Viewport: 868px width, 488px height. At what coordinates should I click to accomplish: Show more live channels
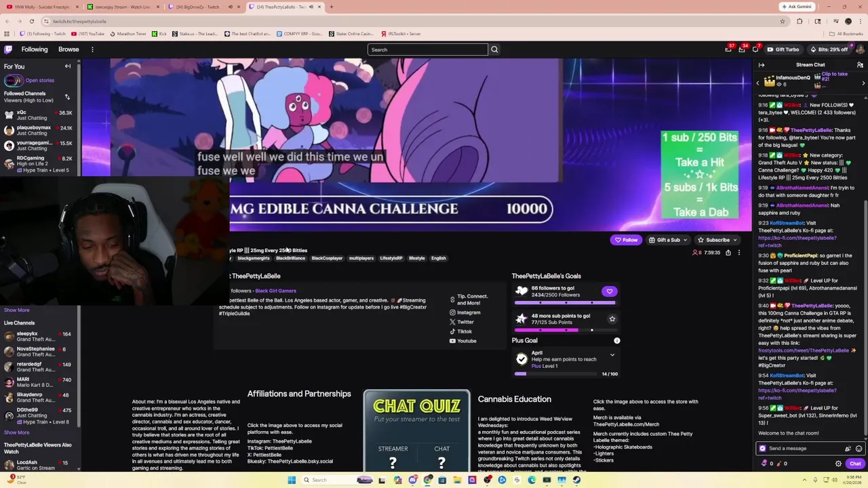17,432
